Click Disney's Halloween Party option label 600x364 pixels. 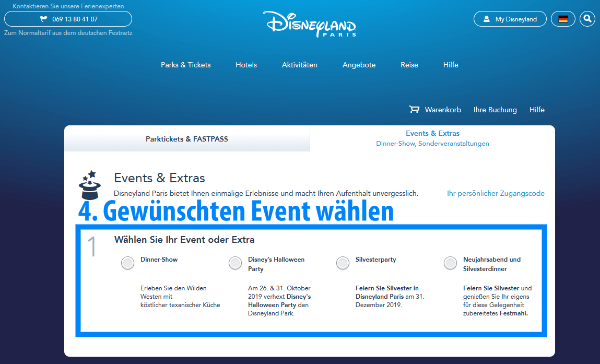[x=276, y=264]
